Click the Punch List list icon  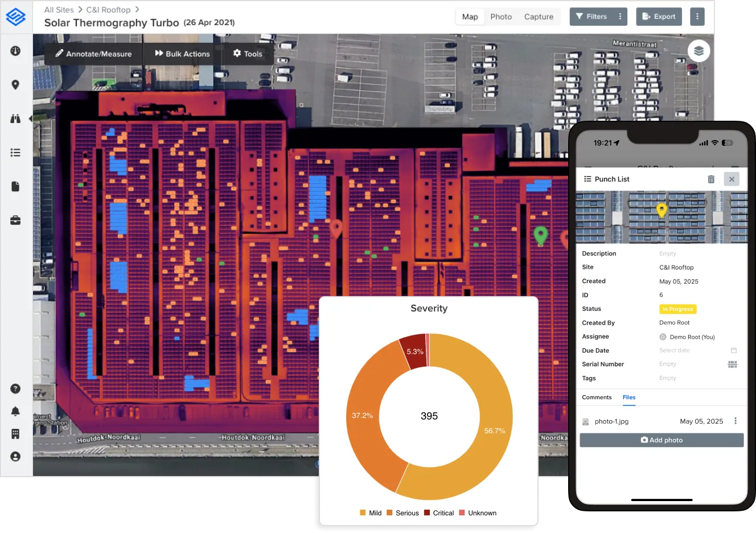(x=587, y=179)
